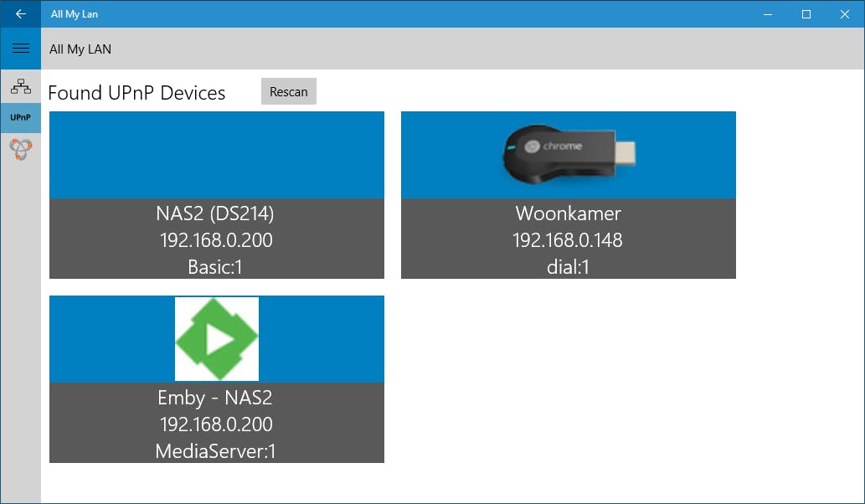Open the orange-dotted rings sidebar icon

21,150
